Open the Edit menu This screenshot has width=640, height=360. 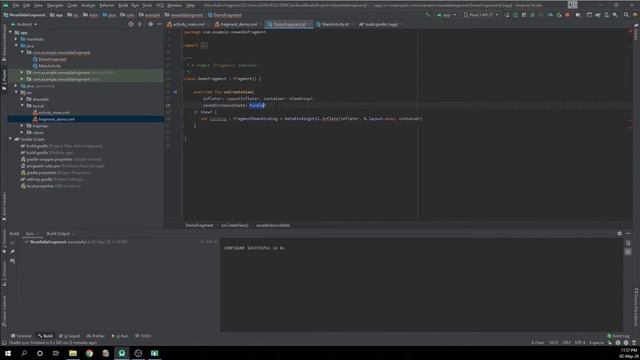coord(27,6)
